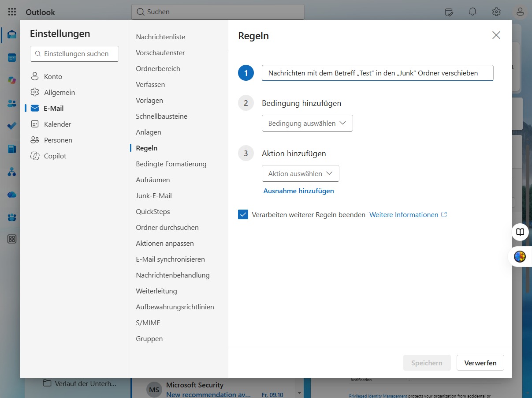Open the OneDrive cloud icon
532x398 pixels.
click(x=12, y=195)
